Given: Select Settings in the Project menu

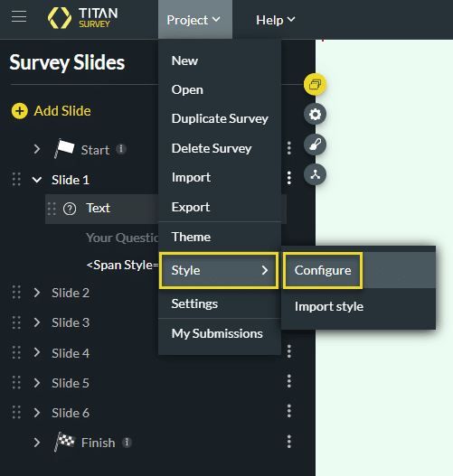Looking at the screenshot, I should [x=220, y=303].
